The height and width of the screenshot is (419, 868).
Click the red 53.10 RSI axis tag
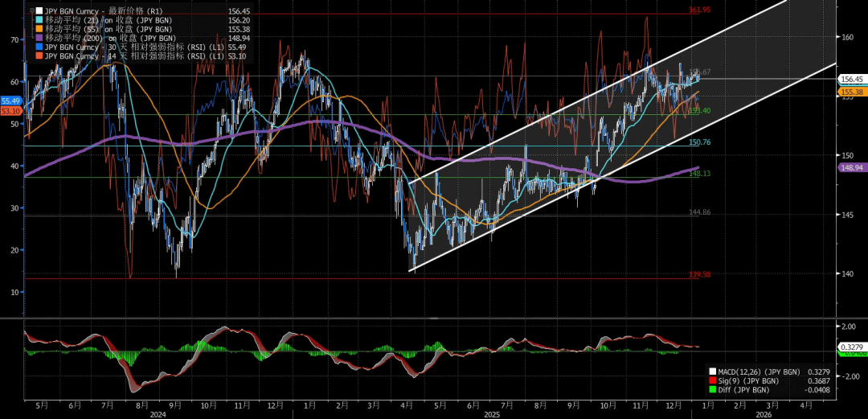10,111
